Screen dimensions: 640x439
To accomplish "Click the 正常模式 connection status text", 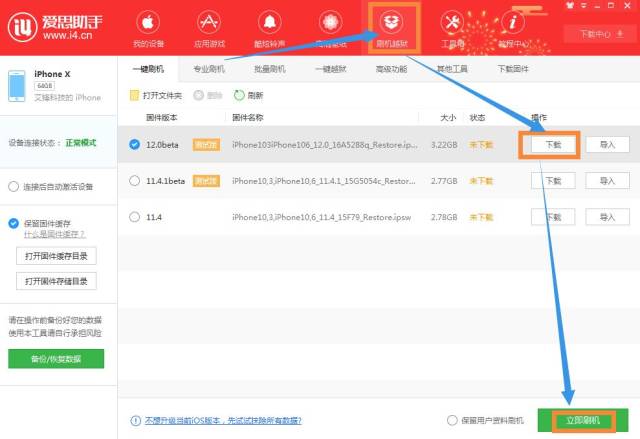I will 81,143.
